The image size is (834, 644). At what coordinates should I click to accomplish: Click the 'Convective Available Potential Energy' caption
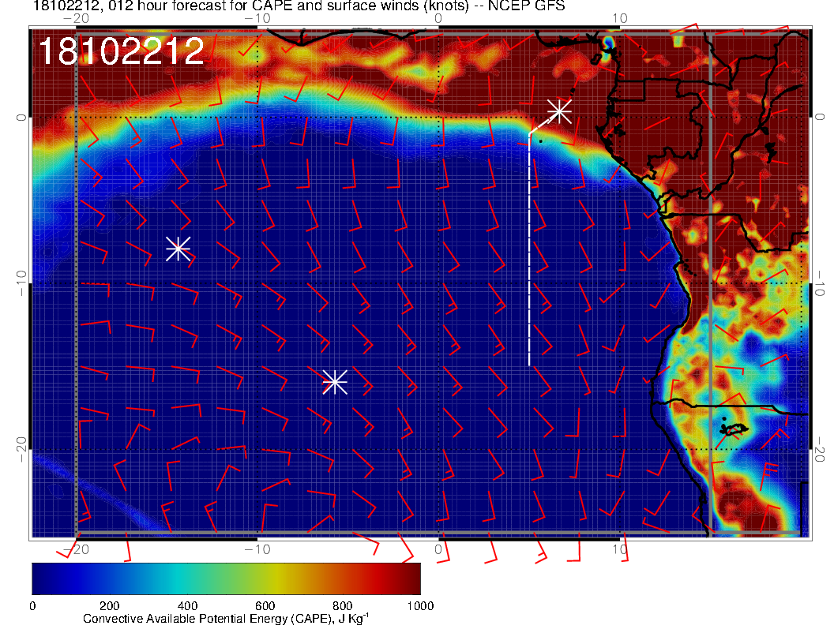pyautogui.click(x=225, y=620)
